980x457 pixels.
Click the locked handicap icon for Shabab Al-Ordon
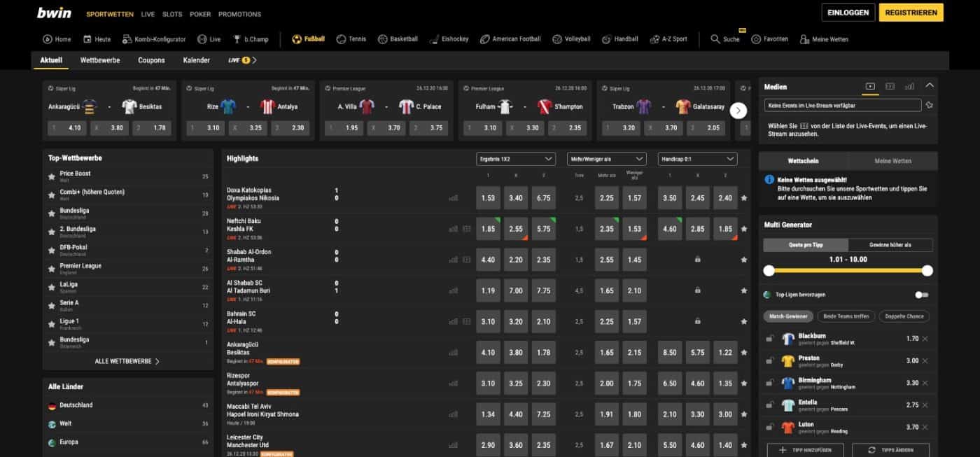click(x=697, y=260)
